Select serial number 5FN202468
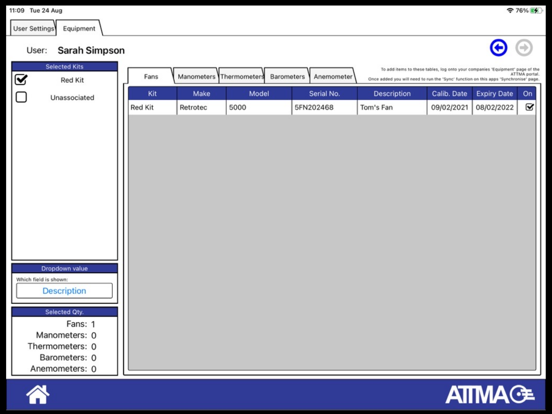This screenshot has height=414, width=552. pyautogui.click(x=324, y=107)
